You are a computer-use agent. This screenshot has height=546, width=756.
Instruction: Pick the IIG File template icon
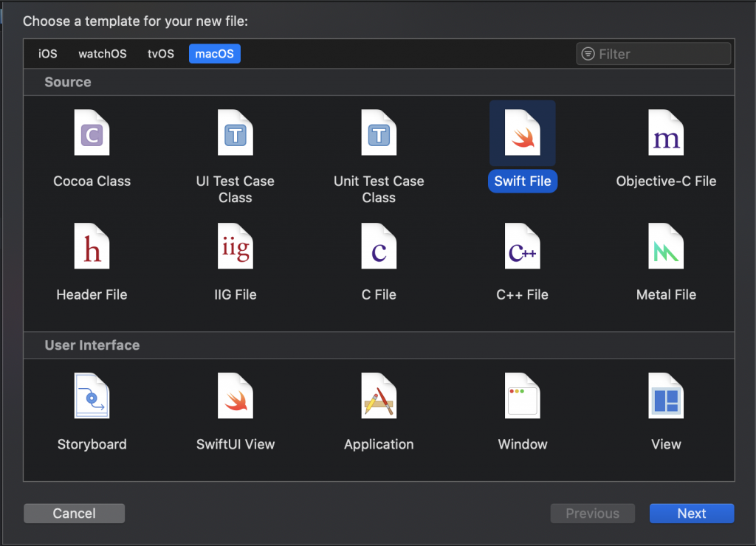point(236,246)
